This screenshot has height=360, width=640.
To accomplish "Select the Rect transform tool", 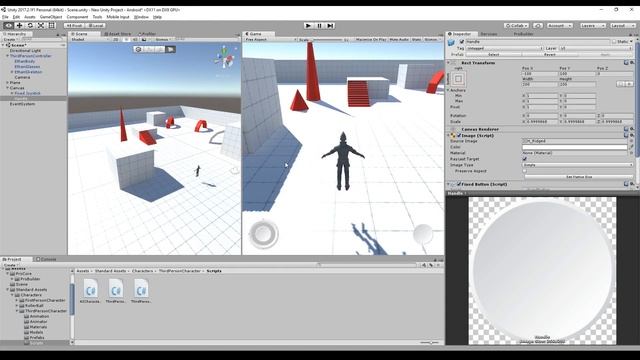I will [x=52, y=25].
